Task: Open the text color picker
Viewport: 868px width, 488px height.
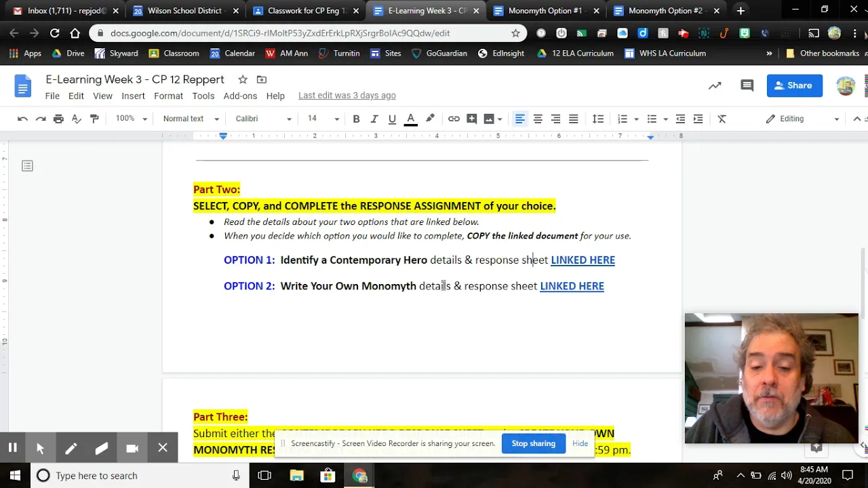Action: point(410,119)
